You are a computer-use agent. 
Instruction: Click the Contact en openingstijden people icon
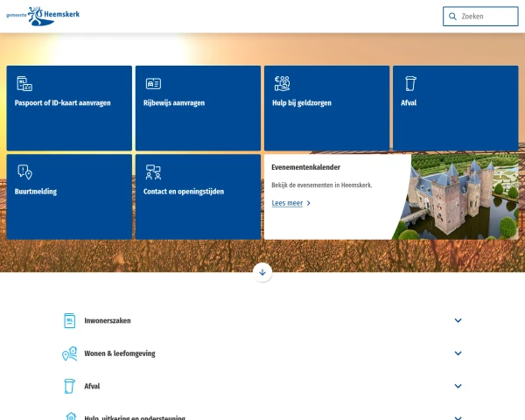coord(153,172)
